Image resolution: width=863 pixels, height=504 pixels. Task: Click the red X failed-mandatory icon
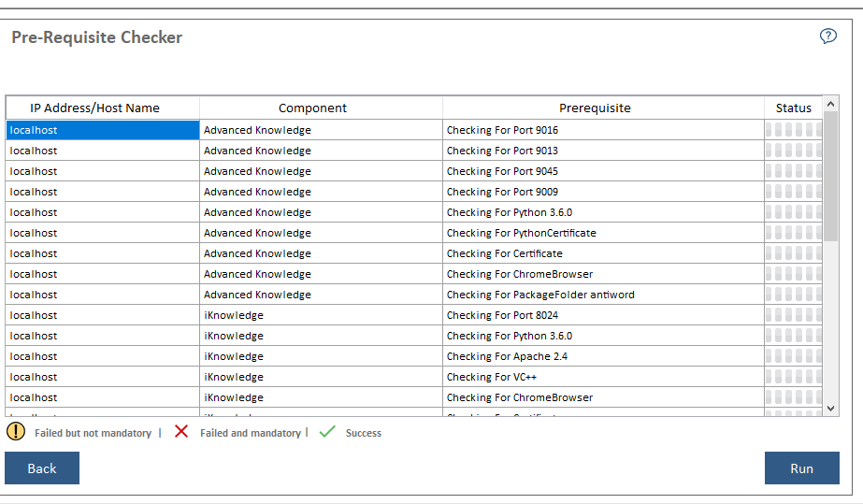[181, 432]
